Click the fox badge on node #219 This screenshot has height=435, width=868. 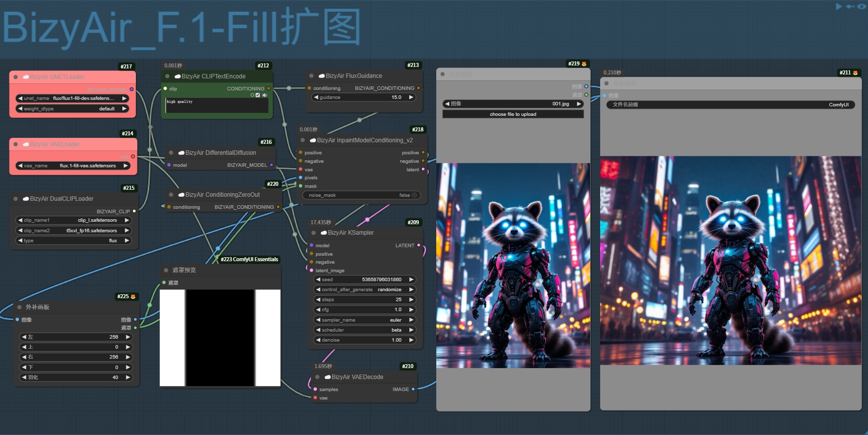click(x=584, y=64)
